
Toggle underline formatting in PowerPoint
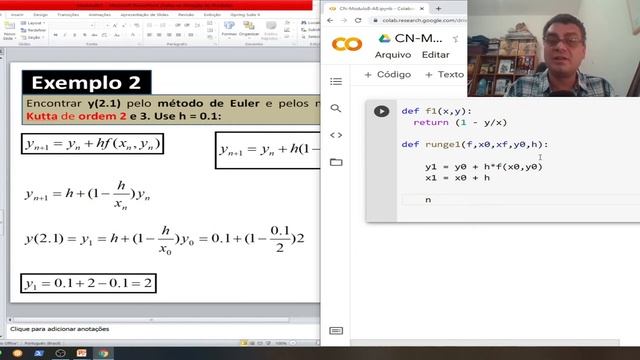point(75,36)
